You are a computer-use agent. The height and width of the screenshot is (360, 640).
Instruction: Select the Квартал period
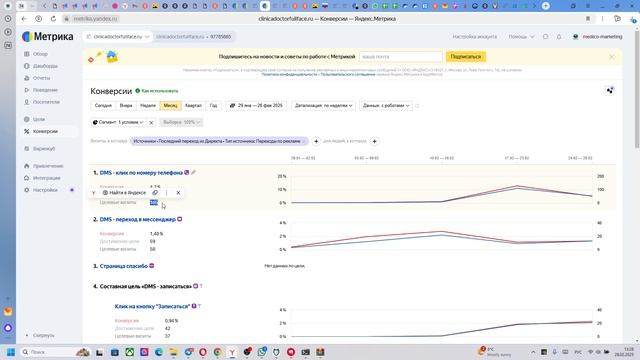coord(193,105)
